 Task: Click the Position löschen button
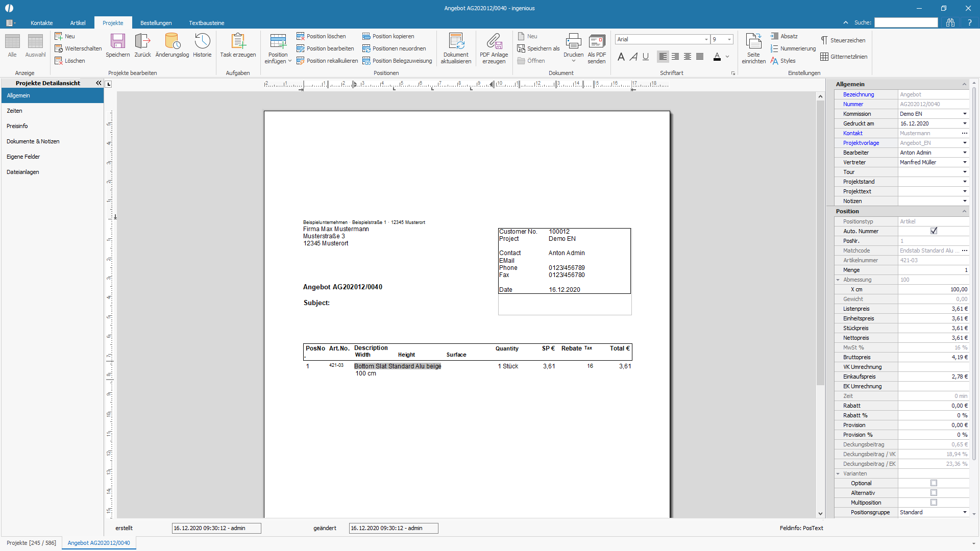pos(322,36)
